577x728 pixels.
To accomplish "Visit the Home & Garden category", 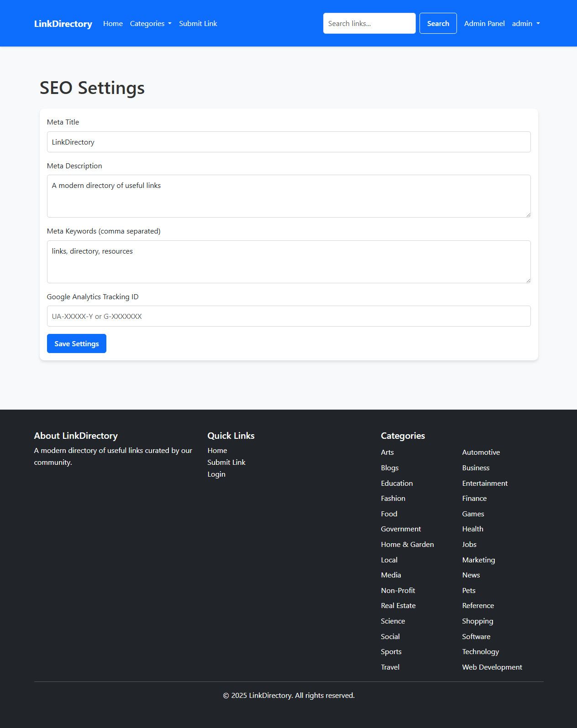I will [x=407, y=544].
